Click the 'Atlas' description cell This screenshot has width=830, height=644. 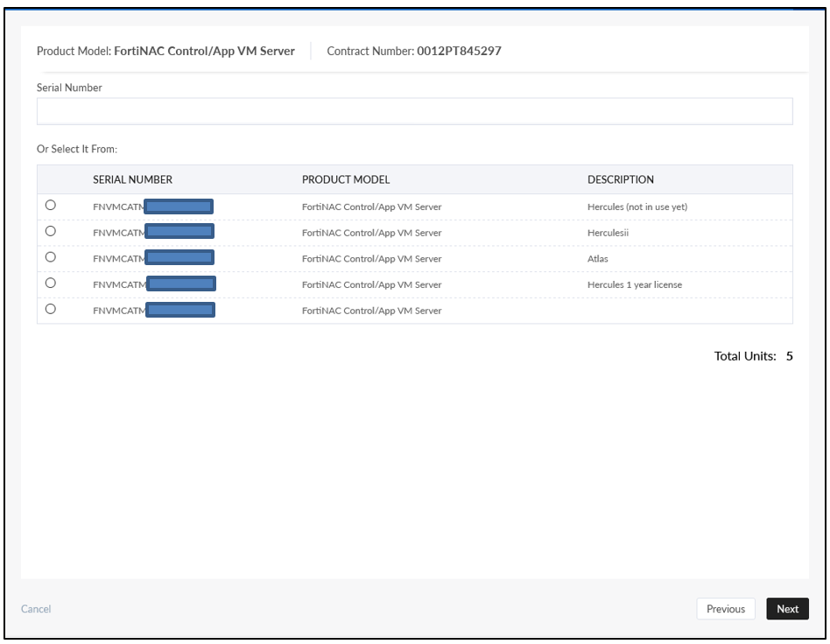click(x=598, y=259)
